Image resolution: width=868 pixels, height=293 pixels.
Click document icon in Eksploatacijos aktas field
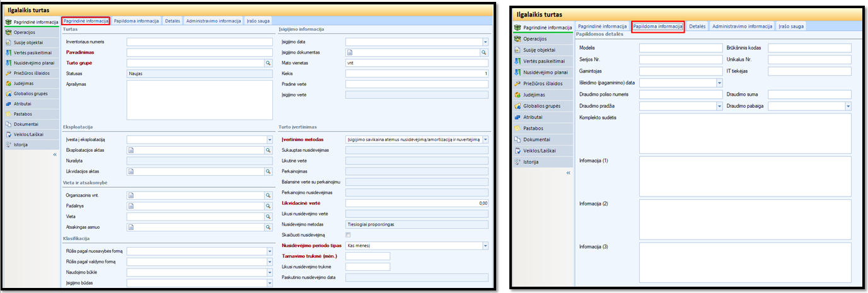tap(130, 150)
